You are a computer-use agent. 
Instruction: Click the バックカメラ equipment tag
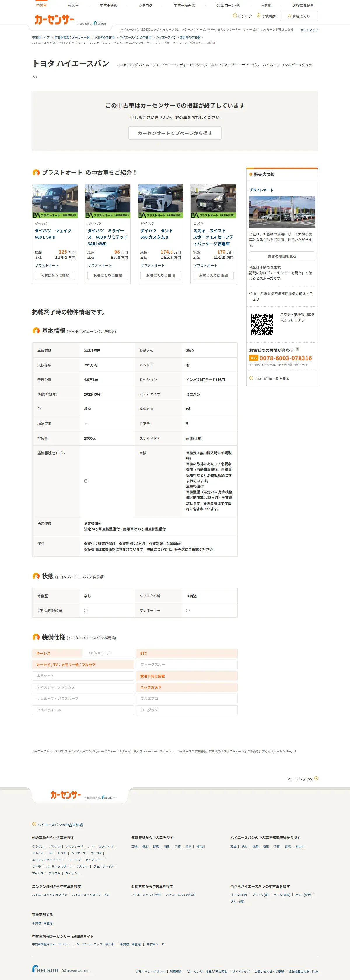187,687
